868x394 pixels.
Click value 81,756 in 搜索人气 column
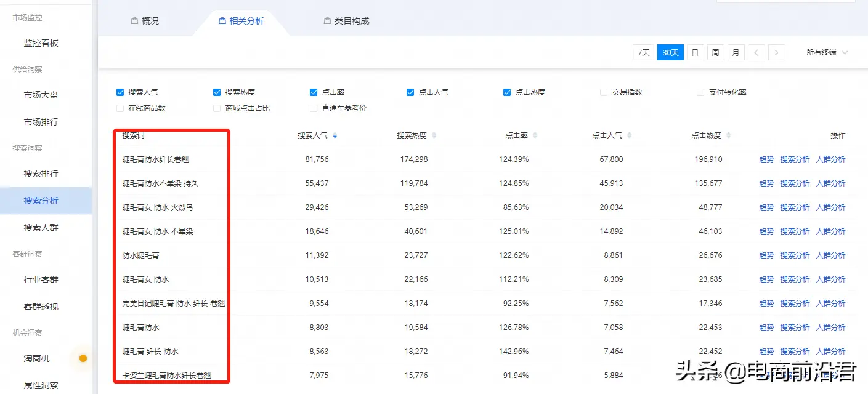tap(317, 159)
